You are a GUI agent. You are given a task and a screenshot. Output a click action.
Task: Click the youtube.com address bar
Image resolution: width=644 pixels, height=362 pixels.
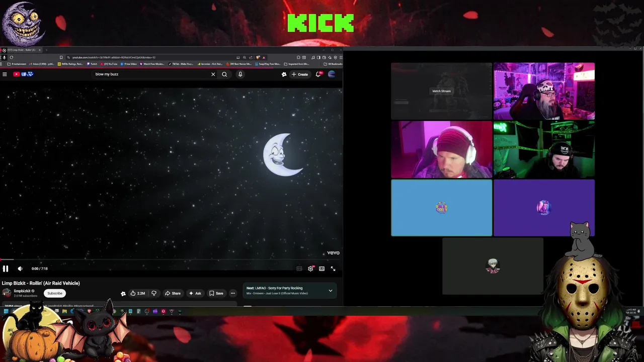151,57
